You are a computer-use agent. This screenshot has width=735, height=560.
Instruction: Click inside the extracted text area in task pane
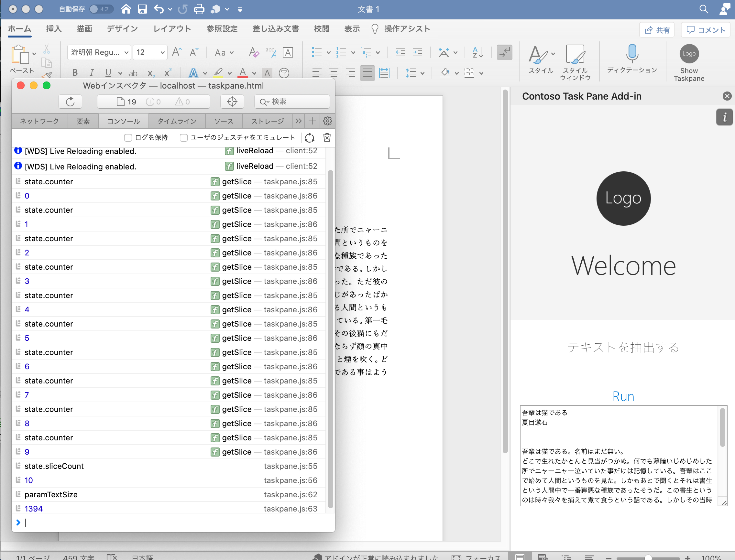coord(619,456)
